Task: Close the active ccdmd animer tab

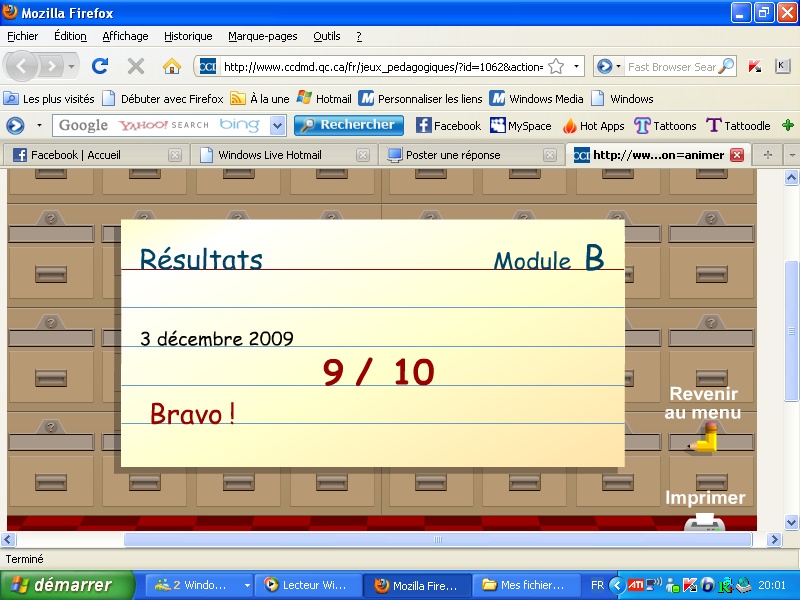Action: pos(737,155)
